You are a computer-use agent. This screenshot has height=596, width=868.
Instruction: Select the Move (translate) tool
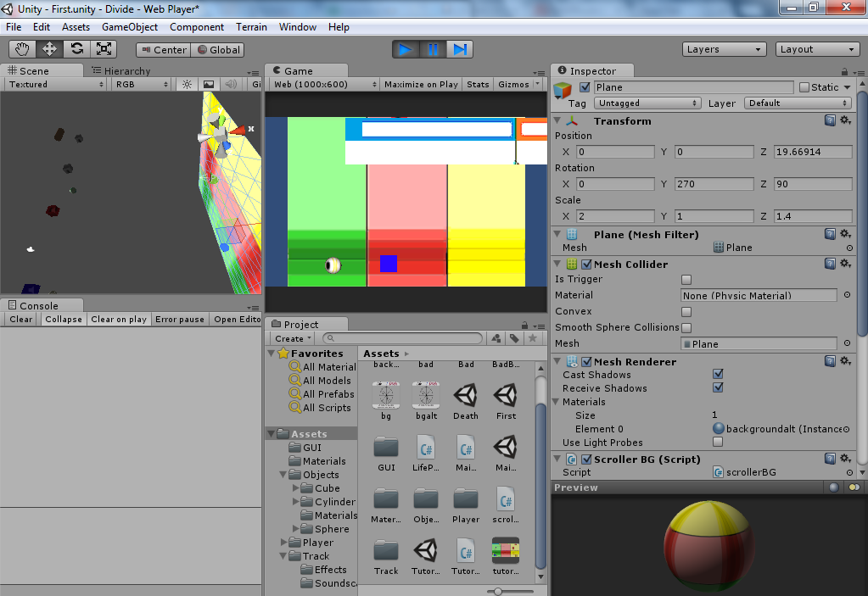[x=49, y=49]
